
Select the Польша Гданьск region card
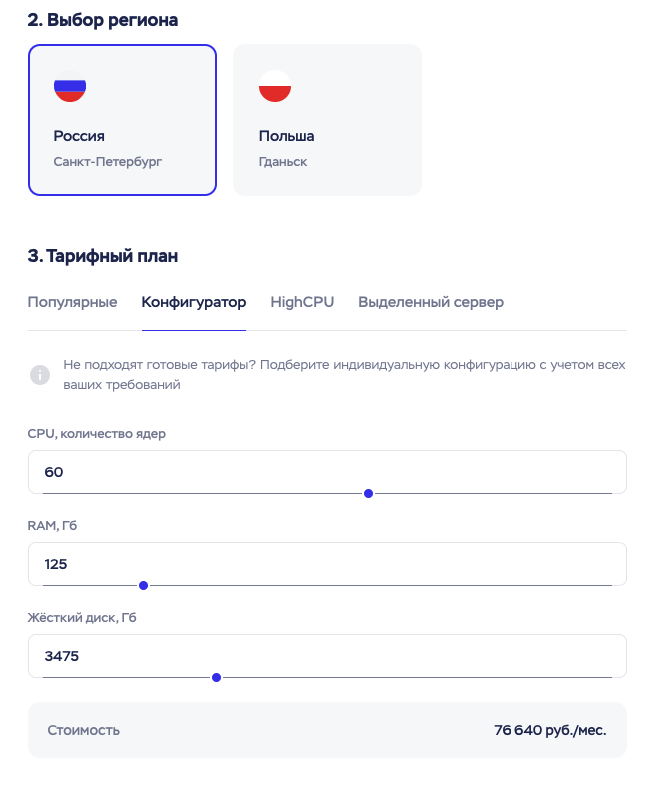327,120
